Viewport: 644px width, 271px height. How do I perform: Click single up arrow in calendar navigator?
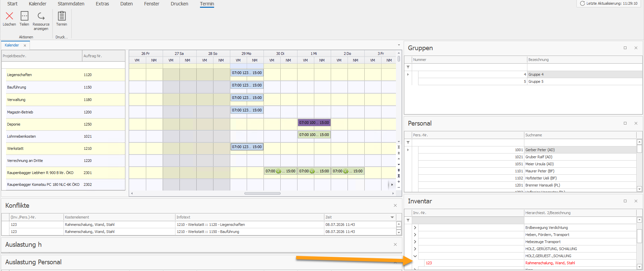tap(399, 159)
